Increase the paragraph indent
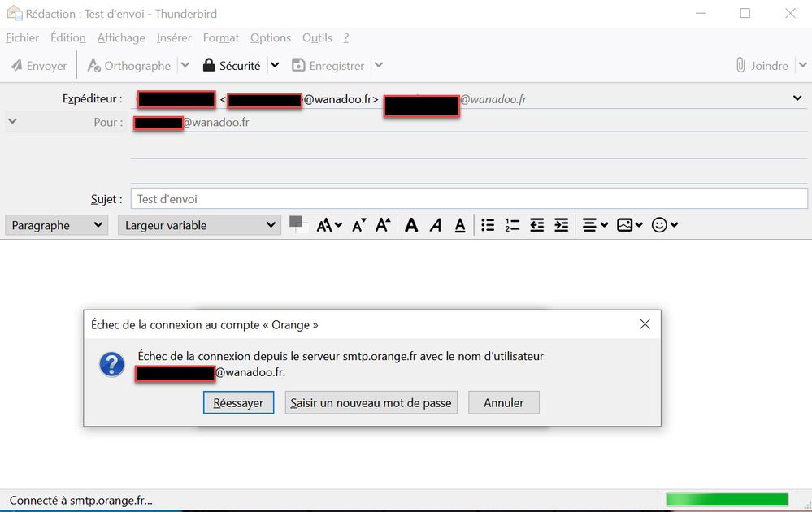 [x=561, y=225]
